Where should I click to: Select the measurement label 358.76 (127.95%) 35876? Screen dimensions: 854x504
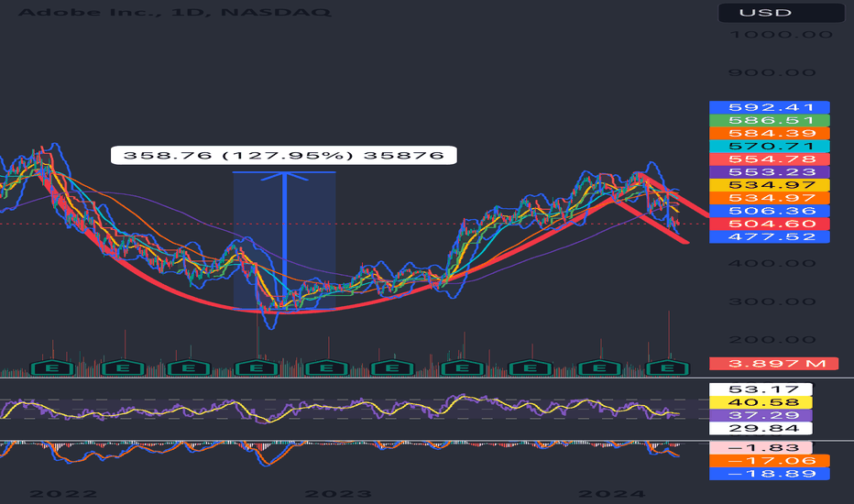pyautogui.click(x=284, y=155)
